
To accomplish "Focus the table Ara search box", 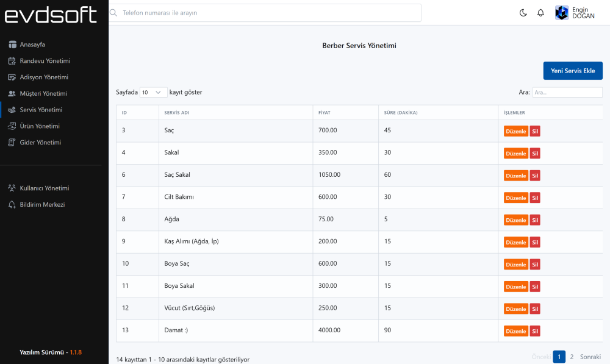I will pos(567,92).
